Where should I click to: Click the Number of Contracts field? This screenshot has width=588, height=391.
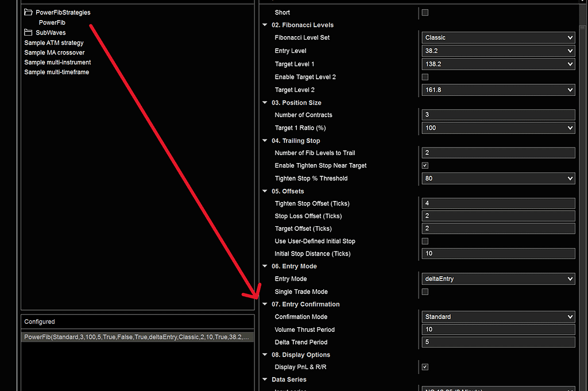[x=498, y=114]
